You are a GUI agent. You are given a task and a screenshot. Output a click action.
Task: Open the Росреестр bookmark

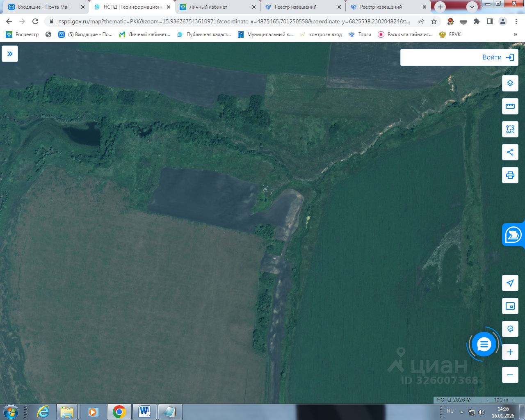[22, 34]
